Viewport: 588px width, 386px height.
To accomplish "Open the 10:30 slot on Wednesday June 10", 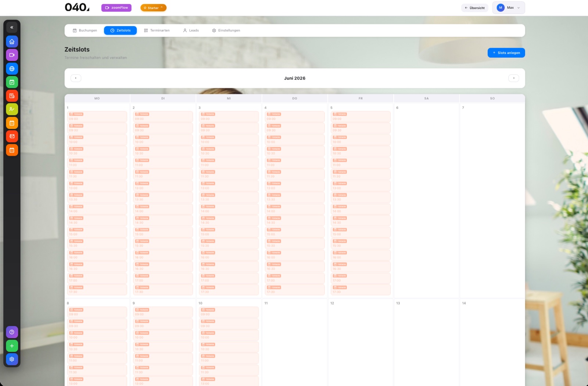I will click(x=229, y=347).
